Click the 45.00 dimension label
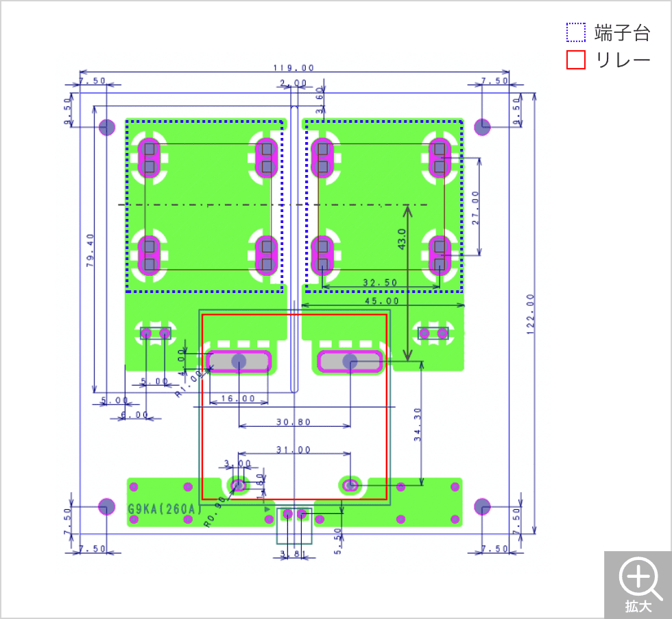 click(381, 301)
